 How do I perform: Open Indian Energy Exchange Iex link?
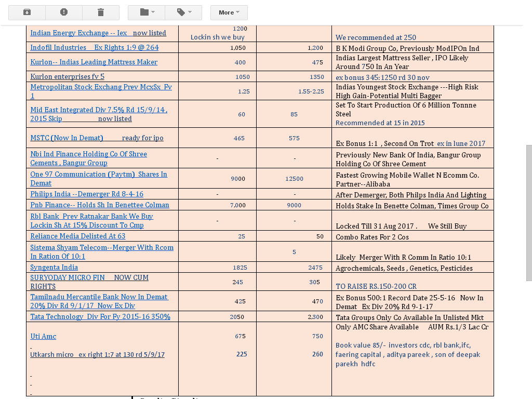coord(98,33)
